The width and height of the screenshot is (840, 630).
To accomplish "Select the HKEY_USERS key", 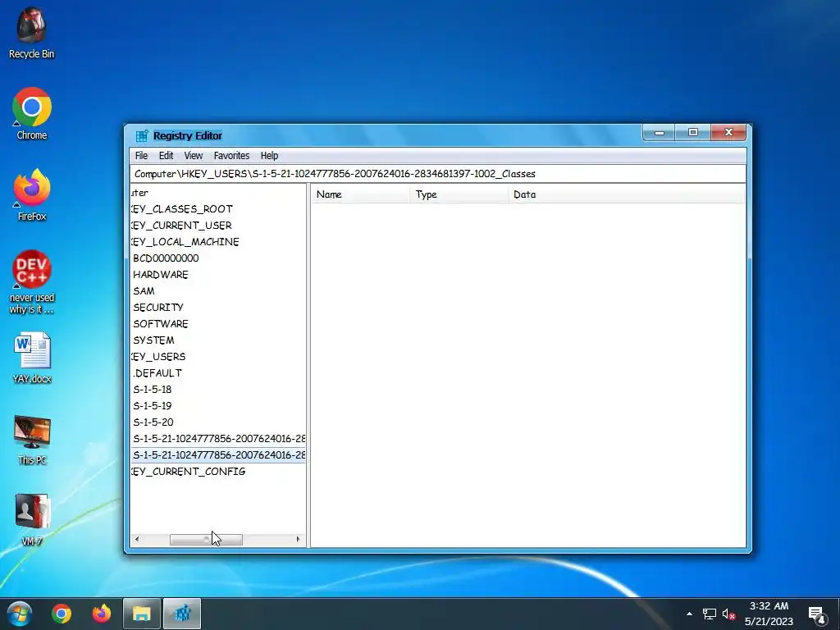I will (158, 357).
